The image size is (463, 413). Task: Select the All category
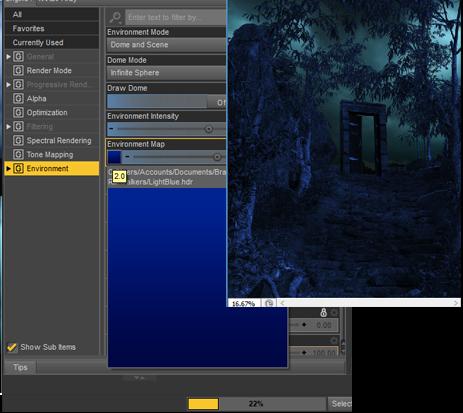point(52,14)
